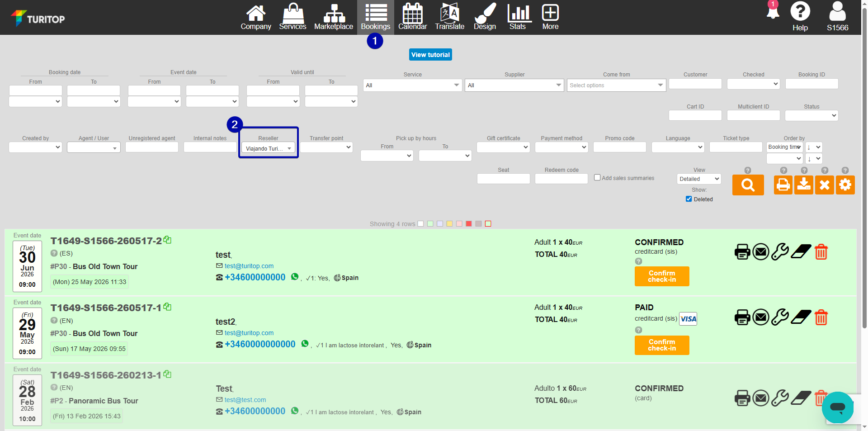868x431 pixels.
Task: Click eraser icon for booking T1649-S1566-260517-2
Action: 801,251
